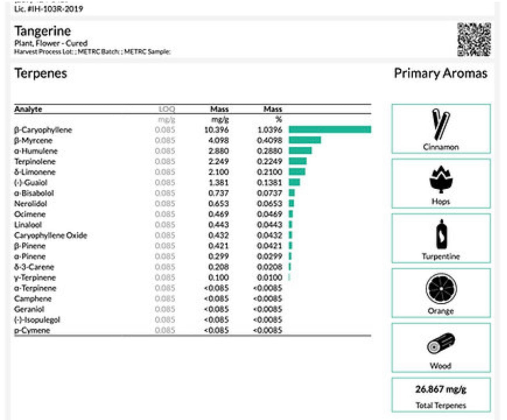Click the Cinnamon sticks aroma icon

pyautogui.click(x=441, y=124)
